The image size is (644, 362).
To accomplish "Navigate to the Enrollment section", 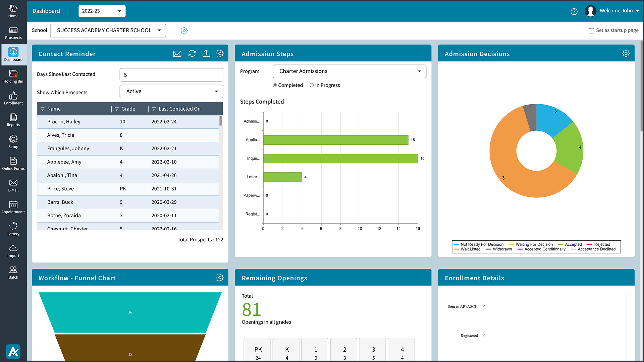I will [13, 98].
